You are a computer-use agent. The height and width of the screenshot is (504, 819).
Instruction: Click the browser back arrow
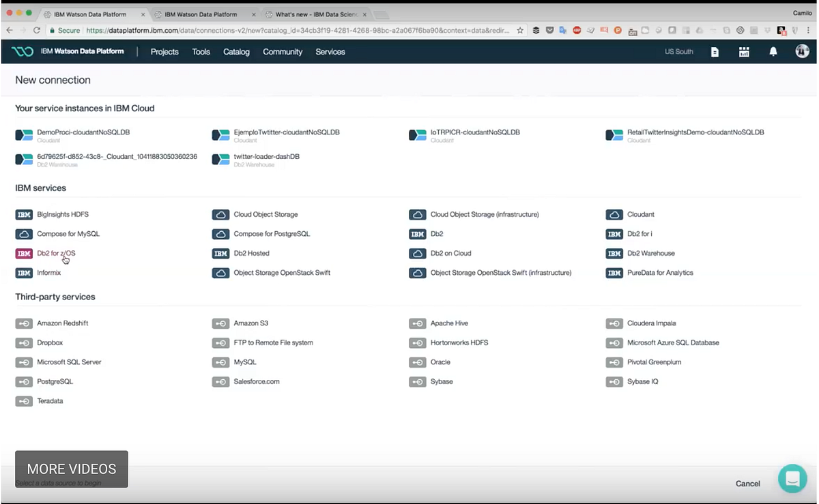pyautogui.click(x=10, y=31)
